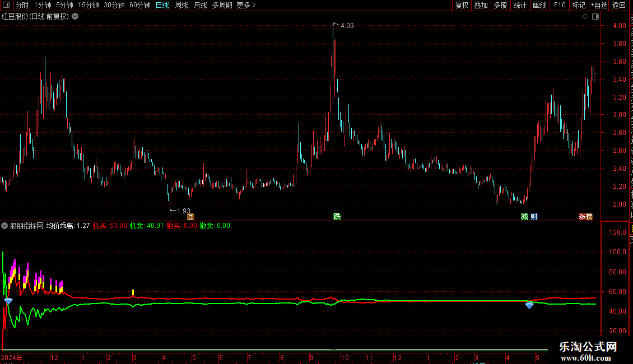Add stock via +自选 button

click(x=599, y=5)
